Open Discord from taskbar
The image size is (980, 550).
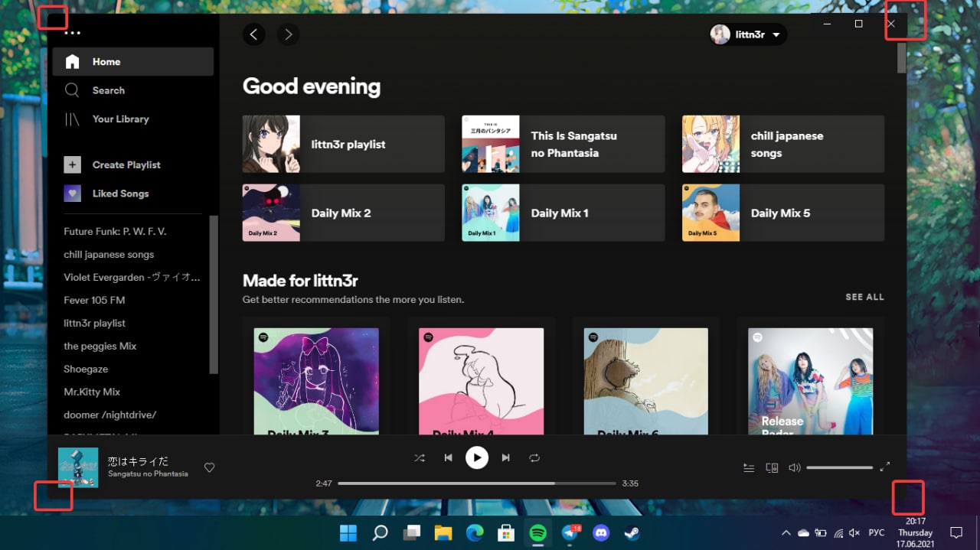[x=601, y=532]
